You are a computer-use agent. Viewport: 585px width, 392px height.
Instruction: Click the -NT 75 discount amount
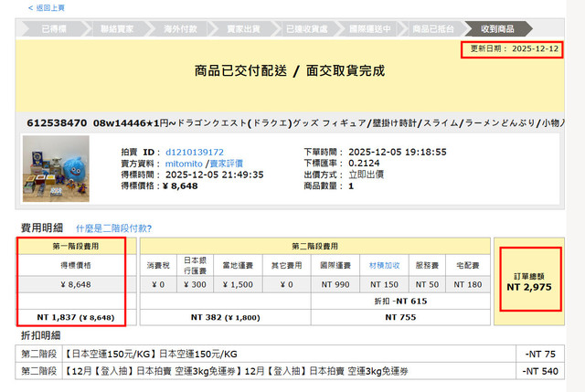540,354
